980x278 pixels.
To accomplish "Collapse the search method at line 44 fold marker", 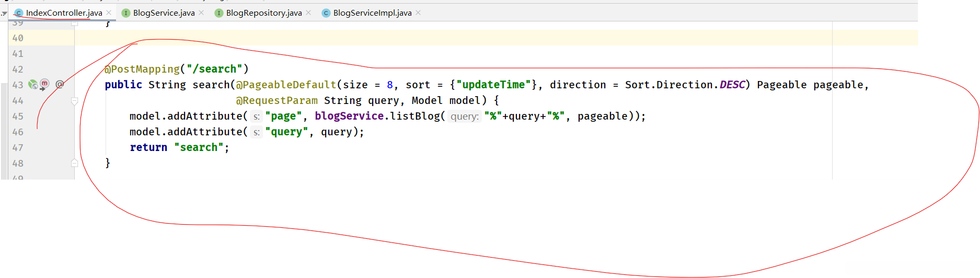I will click(x=74, y=101).
